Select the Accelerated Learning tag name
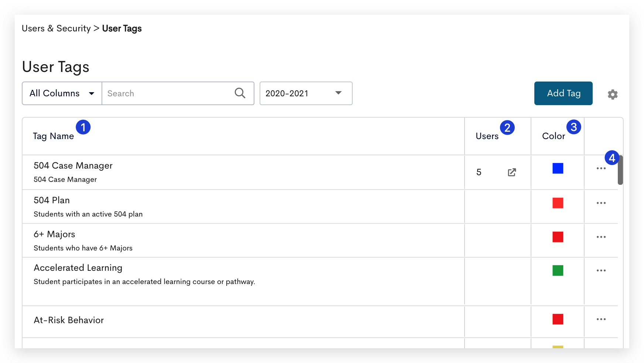This screenshot has height=363, width=644. [78, 268]
